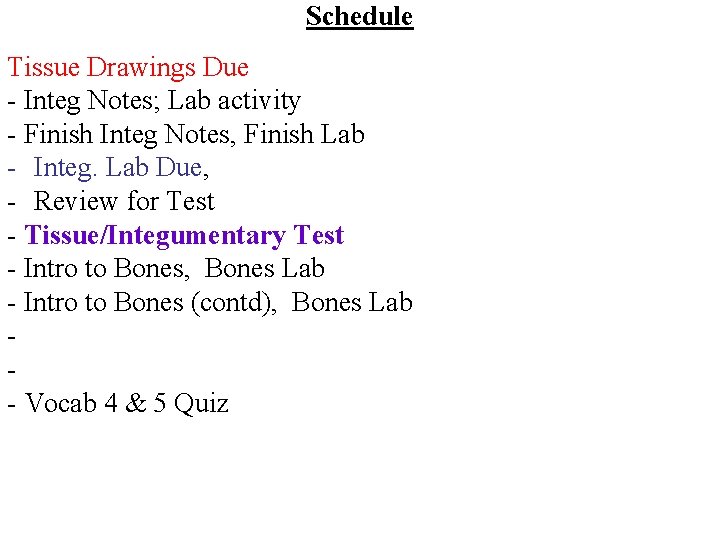
Task: Click the dash before Vocab 4 & 5
Action: [x=11, y=405]
